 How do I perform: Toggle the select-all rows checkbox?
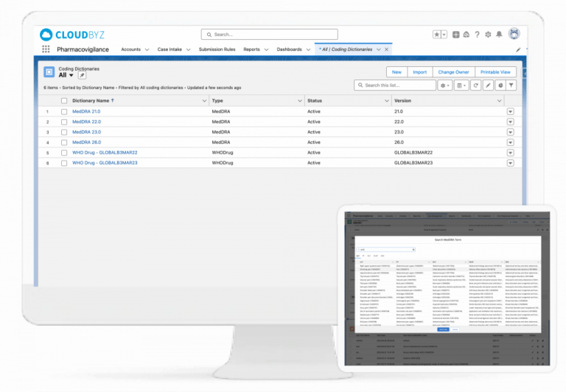[64, 101]
